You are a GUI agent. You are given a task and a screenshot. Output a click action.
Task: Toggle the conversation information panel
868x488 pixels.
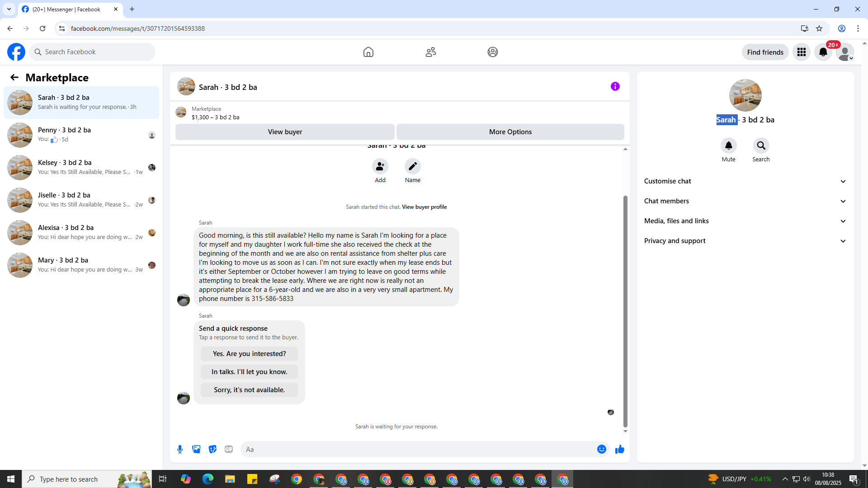coord(615,86)
